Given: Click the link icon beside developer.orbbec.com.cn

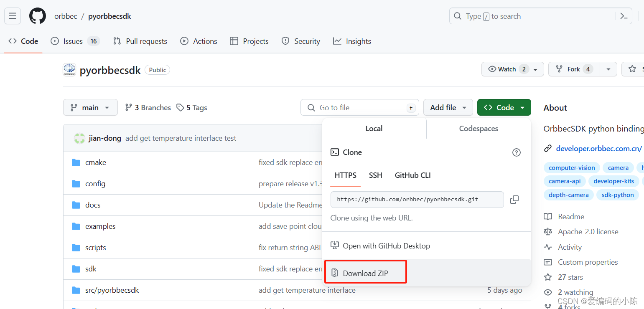Looking at the screenshot, I should [x=548, y=148].
